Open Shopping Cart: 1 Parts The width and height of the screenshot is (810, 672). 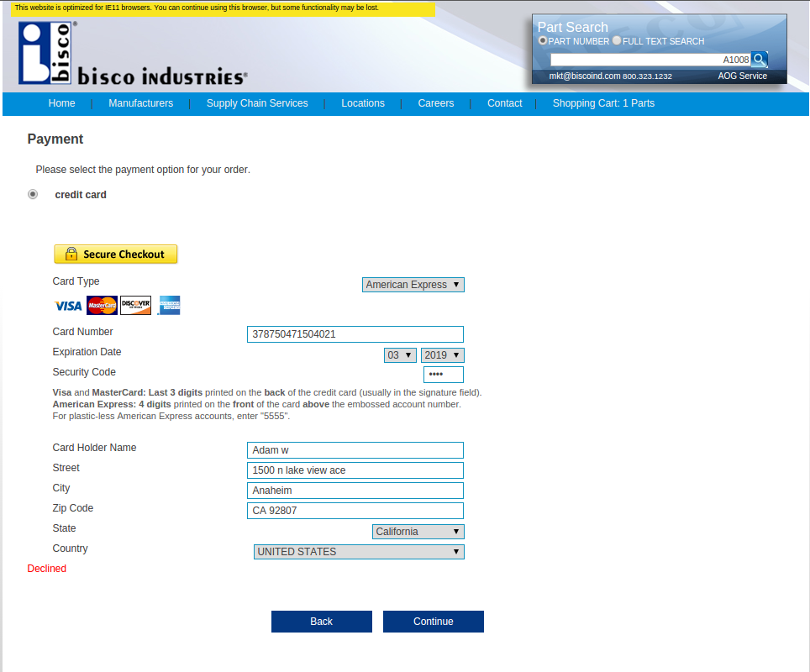[x=604, y=103]
